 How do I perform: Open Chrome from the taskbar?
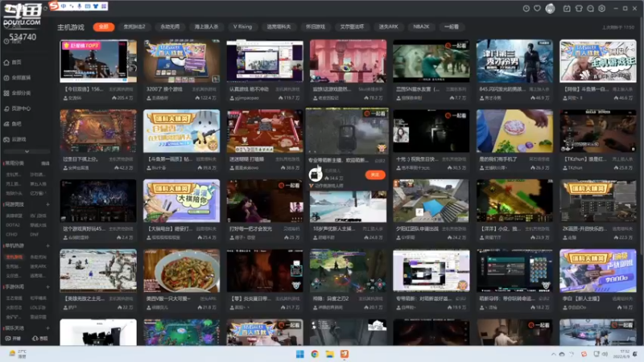(315, 354)
